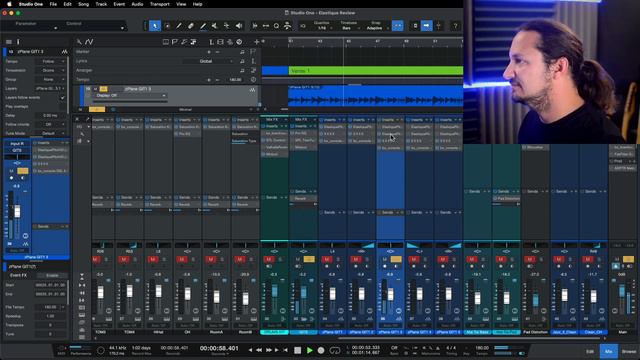
Task: Open help with the question mark icon
Action: point(456,26)
